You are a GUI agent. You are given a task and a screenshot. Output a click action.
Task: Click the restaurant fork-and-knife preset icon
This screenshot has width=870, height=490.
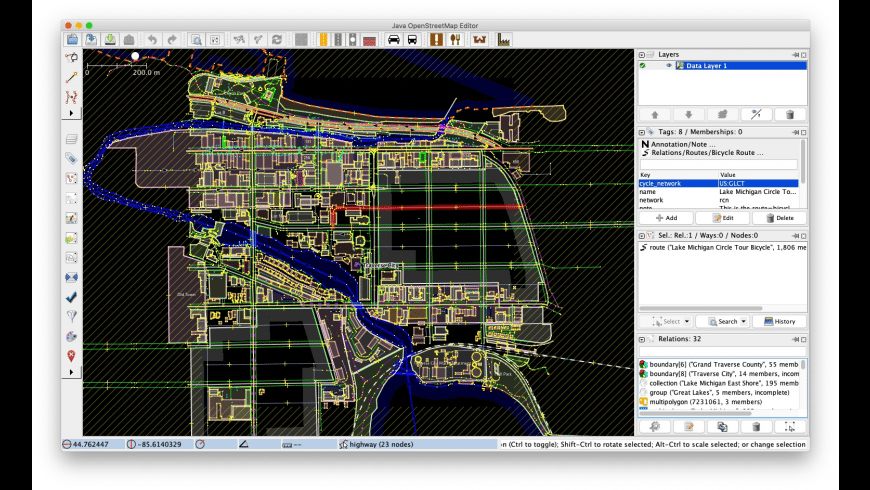[x=455, y=40]
